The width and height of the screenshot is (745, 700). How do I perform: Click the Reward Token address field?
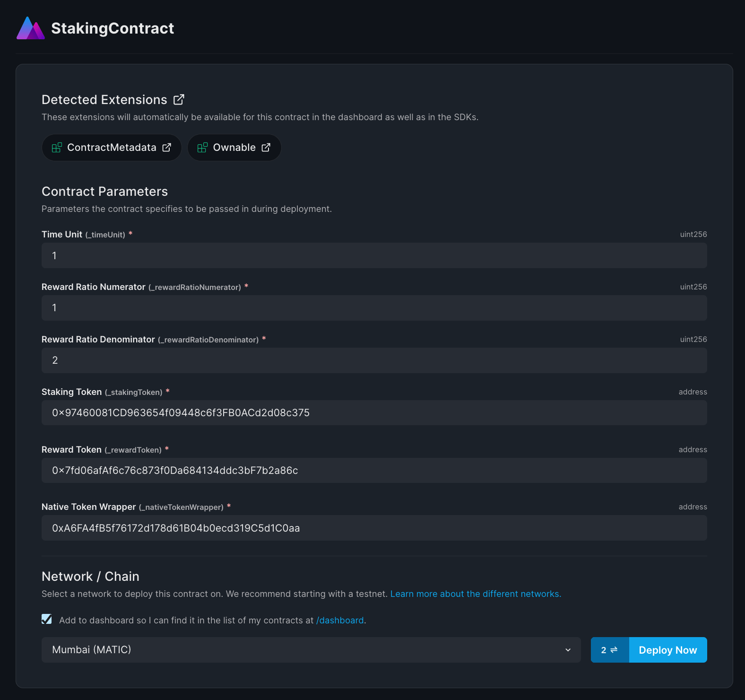click(x=373, y=470)
